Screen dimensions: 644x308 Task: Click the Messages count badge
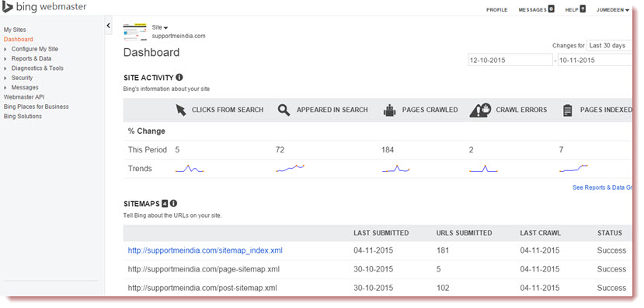click(551, 9)
